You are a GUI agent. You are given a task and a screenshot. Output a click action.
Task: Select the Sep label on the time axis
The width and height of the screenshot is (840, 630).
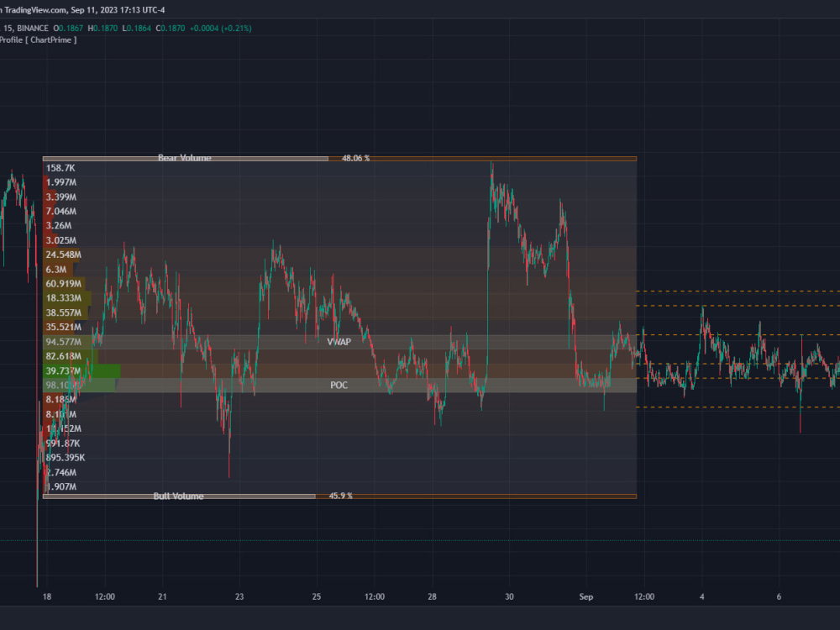pyautogui.click(x=585, y=596)
